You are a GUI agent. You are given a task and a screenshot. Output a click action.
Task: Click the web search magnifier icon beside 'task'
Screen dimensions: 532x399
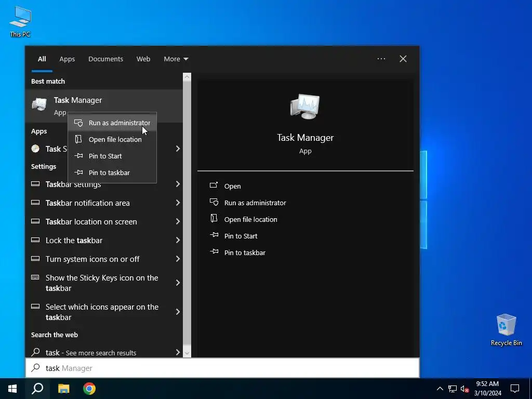point(35,352)
